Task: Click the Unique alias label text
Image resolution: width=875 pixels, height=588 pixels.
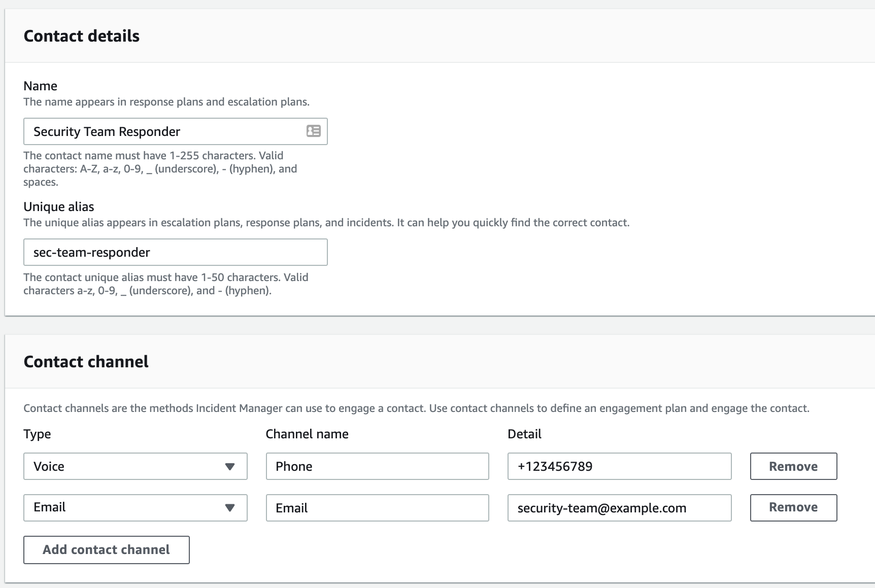Action: click(x=59, y=206)
